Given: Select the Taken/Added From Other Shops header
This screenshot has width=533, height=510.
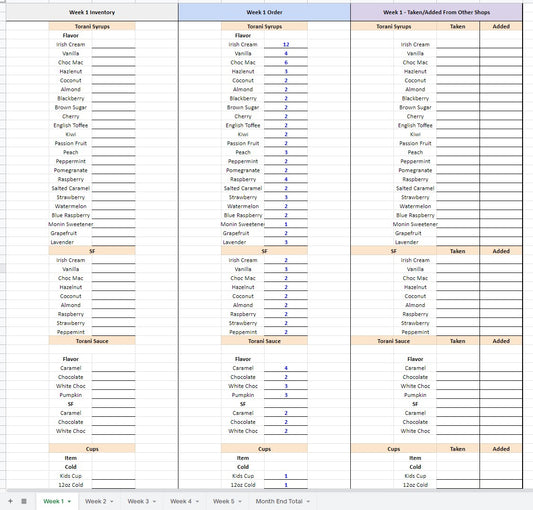Looking at the screenshot, I should pos(436,12).
